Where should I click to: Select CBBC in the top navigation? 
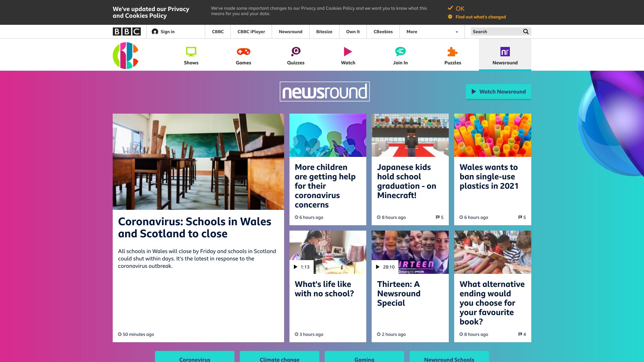218,32
